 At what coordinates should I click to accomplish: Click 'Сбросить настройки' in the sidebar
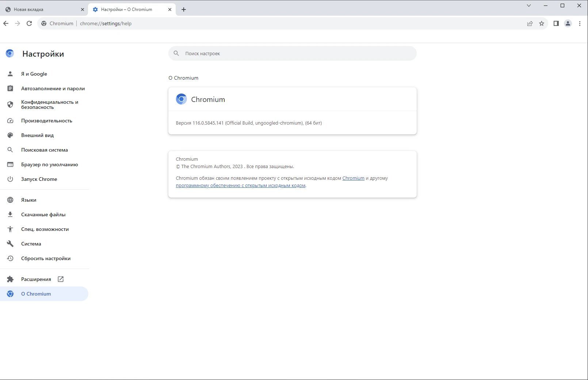click(46, 258)
